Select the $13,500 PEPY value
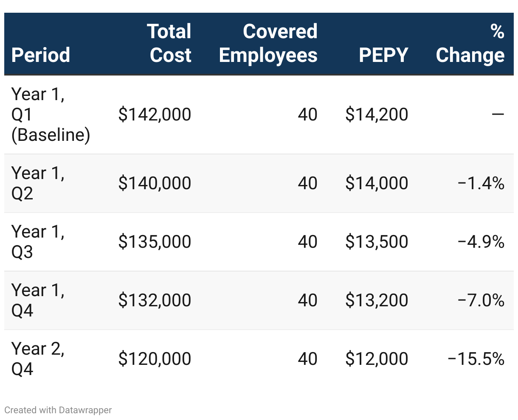The image size is (518, 420). tap(377, 242)
